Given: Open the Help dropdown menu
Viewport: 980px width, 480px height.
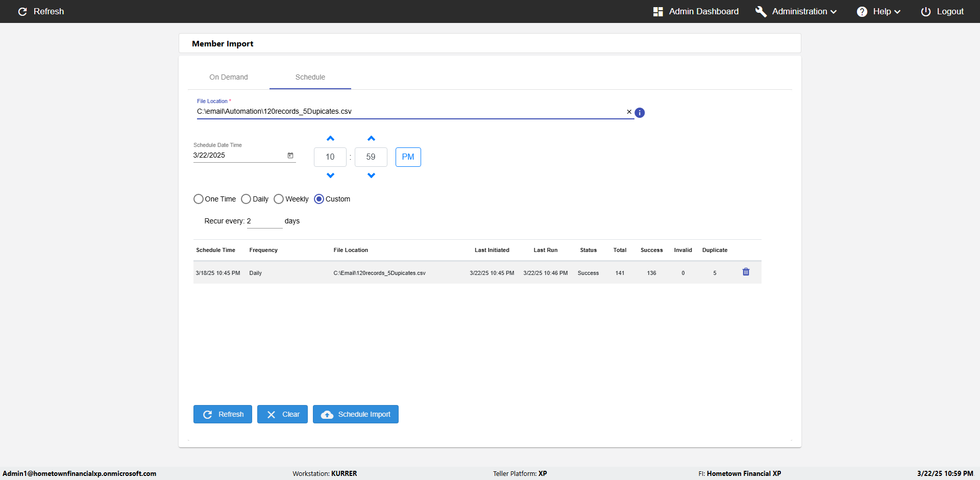Looking at the screenshot, I should point(878,11).
